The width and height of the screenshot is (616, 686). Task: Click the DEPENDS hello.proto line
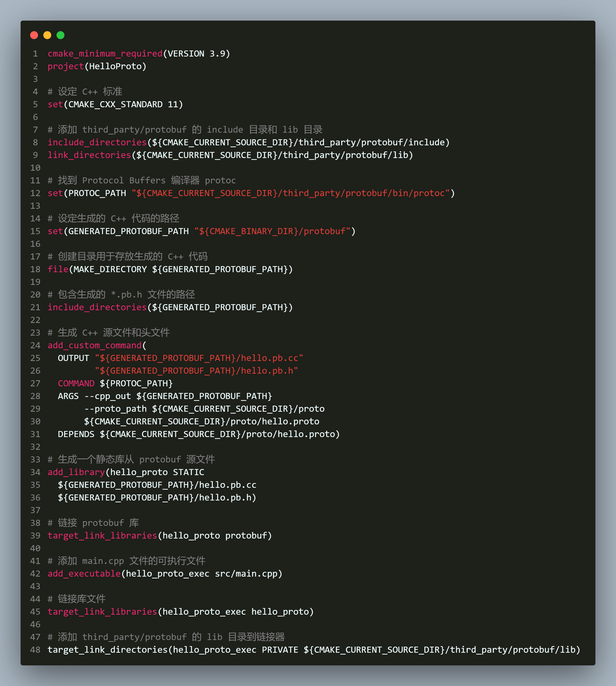click(199, 434)
